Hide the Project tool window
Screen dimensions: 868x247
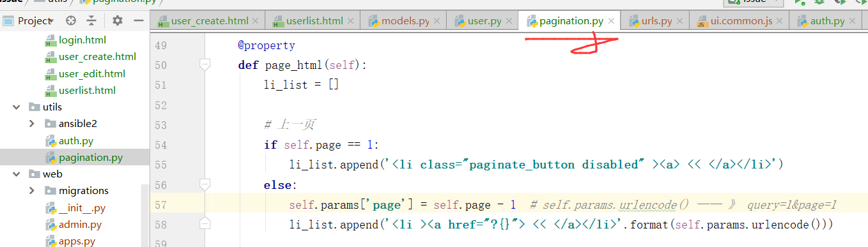[138, 20]
